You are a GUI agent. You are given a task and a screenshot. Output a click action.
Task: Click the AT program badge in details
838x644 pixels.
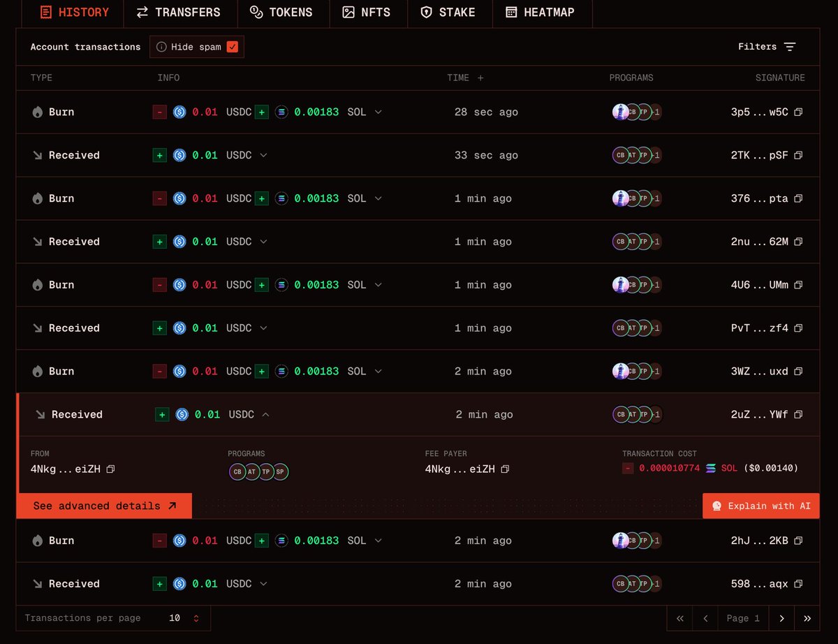(x=252, y=472)
